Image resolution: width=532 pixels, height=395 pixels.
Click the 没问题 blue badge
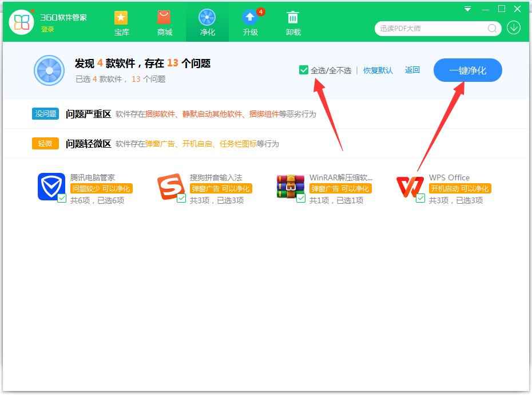point(45,114)
